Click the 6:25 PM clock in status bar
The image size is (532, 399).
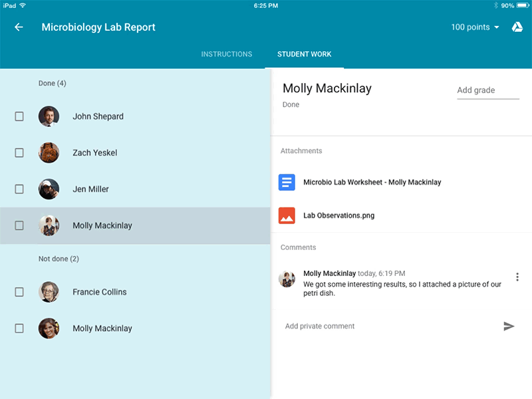[266, 5]
